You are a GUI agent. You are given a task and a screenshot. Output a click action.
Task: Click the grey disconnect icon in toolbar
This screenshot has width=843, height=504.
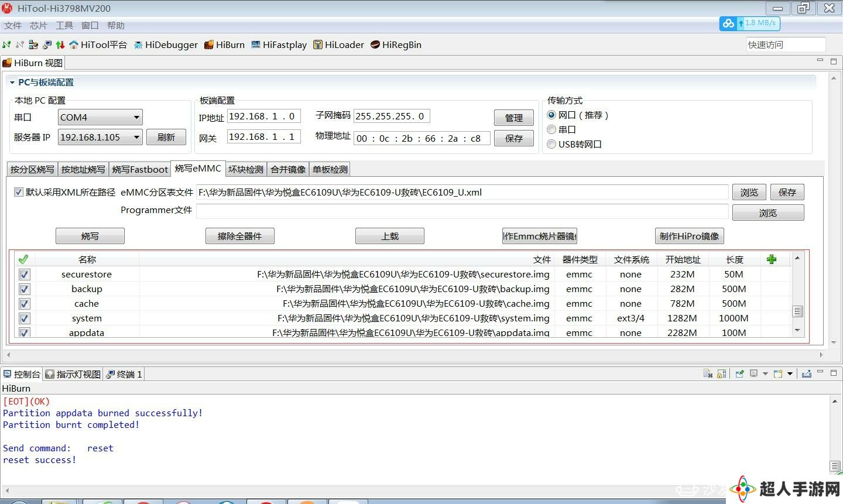20,44
